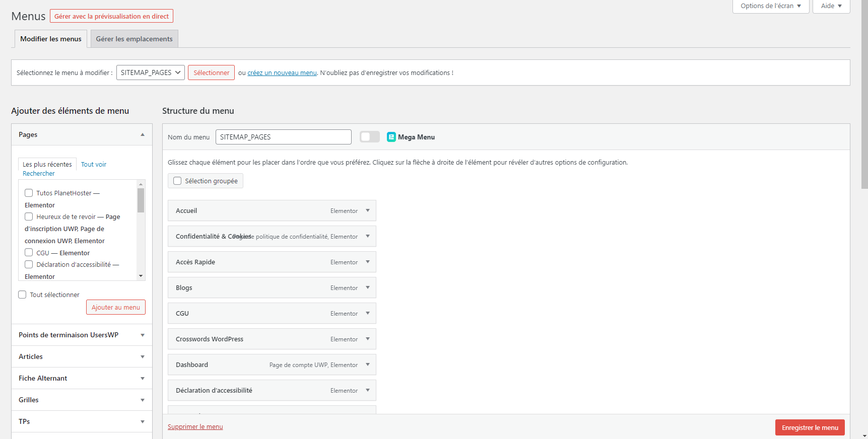This screenshot has width=868, height=439.
Task: Open the Rechercher tab in Pages
Action: click(x=39, y=173)
